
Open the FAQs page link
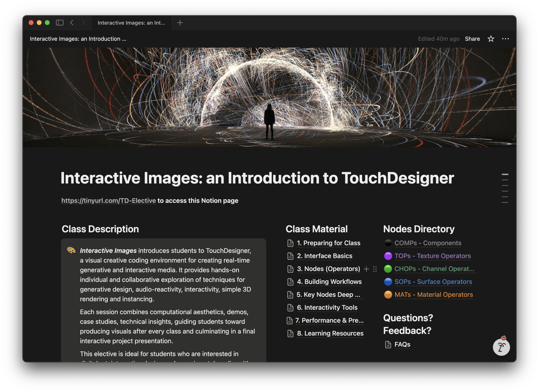pos(402,345)
